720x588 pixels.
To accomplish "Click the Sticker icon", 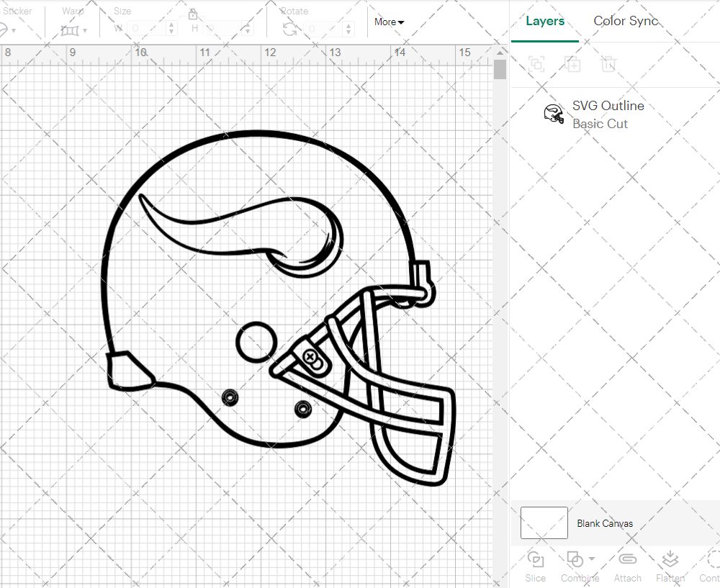I will click(3, 30).
